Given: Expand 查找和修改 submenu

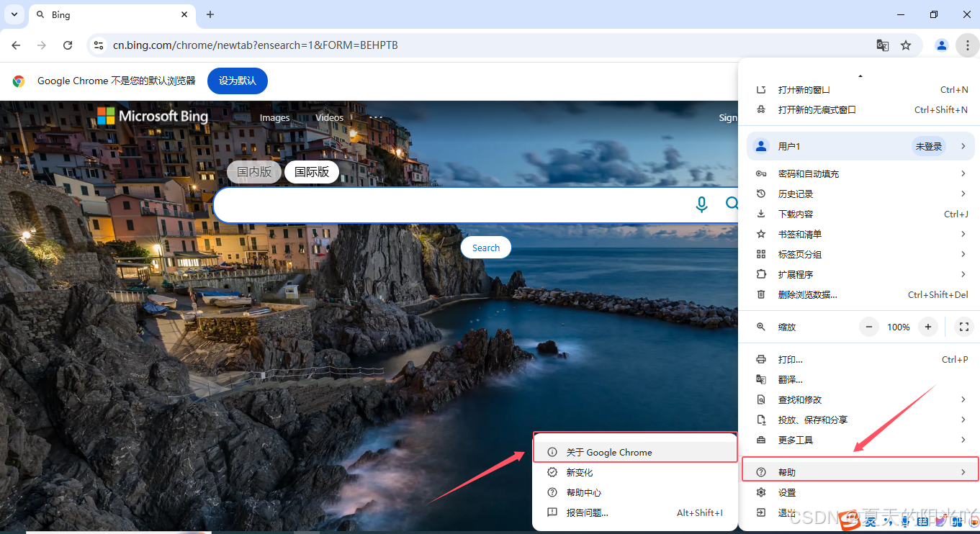Looking at the screenshot, I should [x=859, y=399].
